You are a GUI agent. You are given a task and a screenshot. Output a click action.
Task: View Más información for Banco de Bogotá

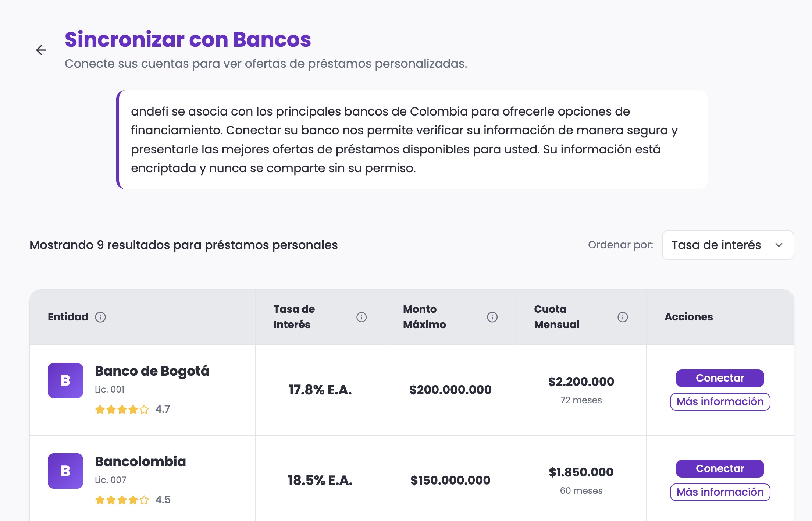(720, 401)
